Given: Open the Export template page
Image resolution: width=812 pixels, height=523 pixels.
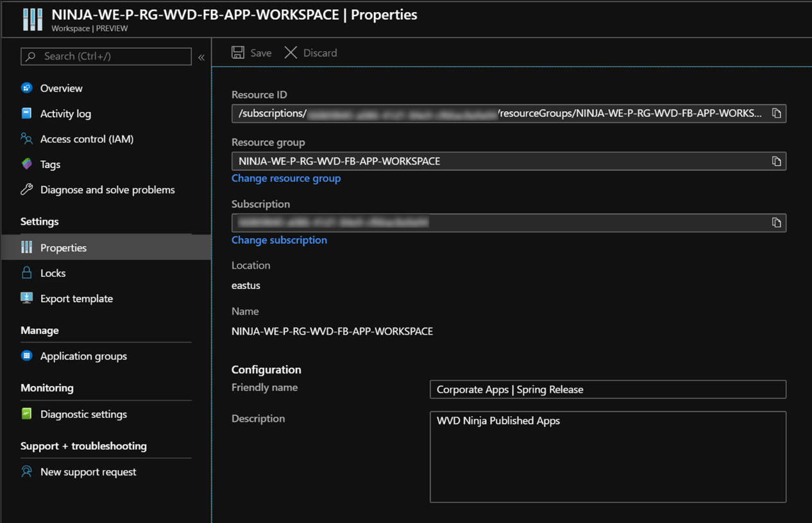Looking at the screenshot, I should [x=76, y=299].
